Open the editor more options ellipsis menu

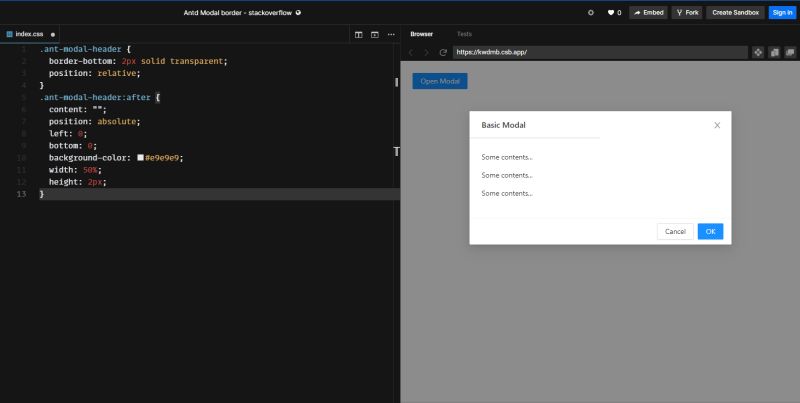click(x=391, y=35)
